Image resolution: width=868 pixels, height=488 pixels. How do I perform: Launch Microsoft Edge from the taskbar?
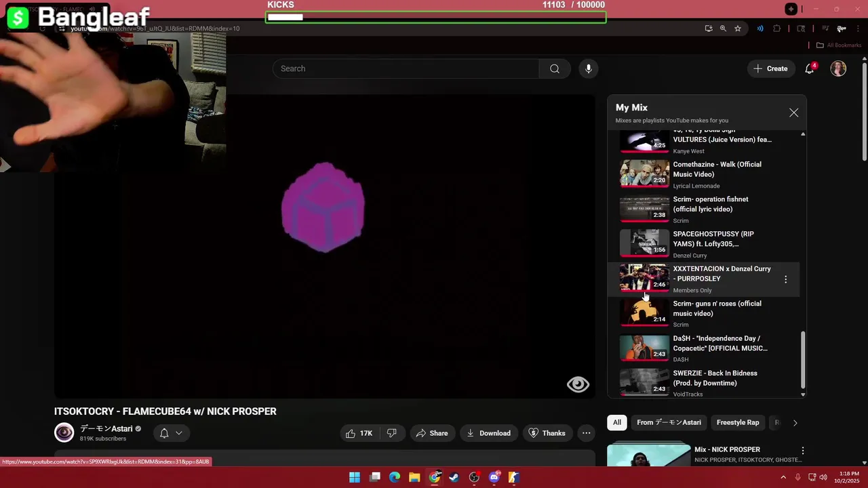(395, 477)
